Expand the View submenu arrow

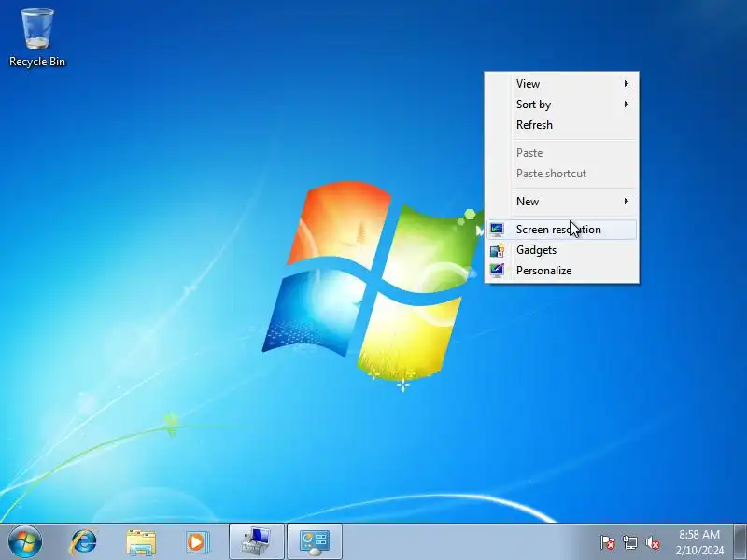[x=627, y=84]
